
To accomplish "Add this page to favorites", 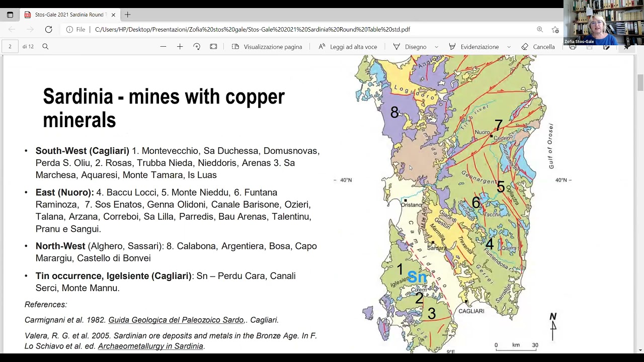I will click(555, 30).
